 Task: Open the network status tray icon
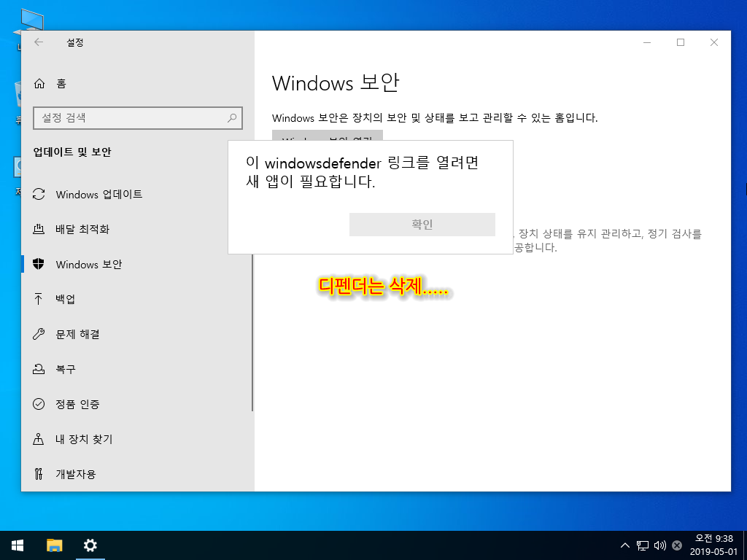coord(643,545)
